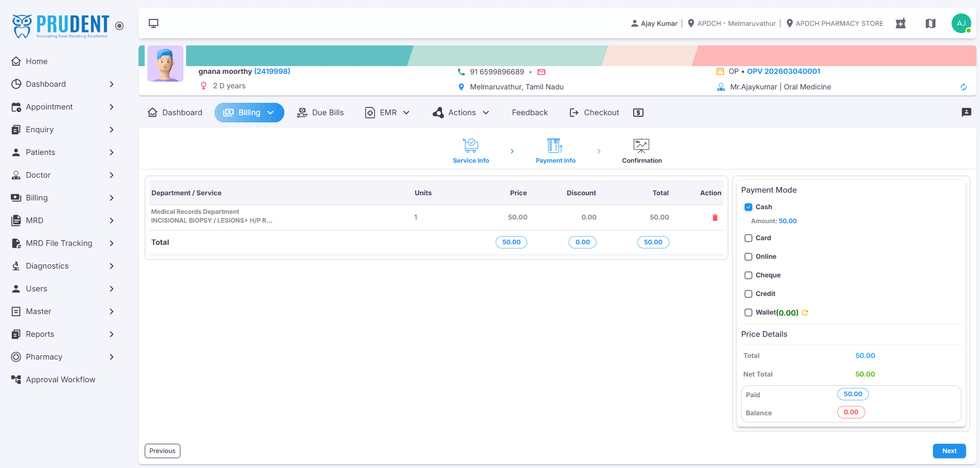Toggle the sidebar pin next to Prudent logo
The width and height of the screenshot is (980, 468).
click(119, 26)
